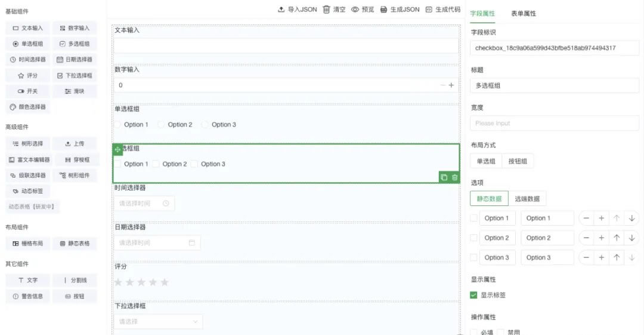Select the Option 2 radio in 单选框组
The width and height of the screenshot is (644, 335).
point(162,125)
